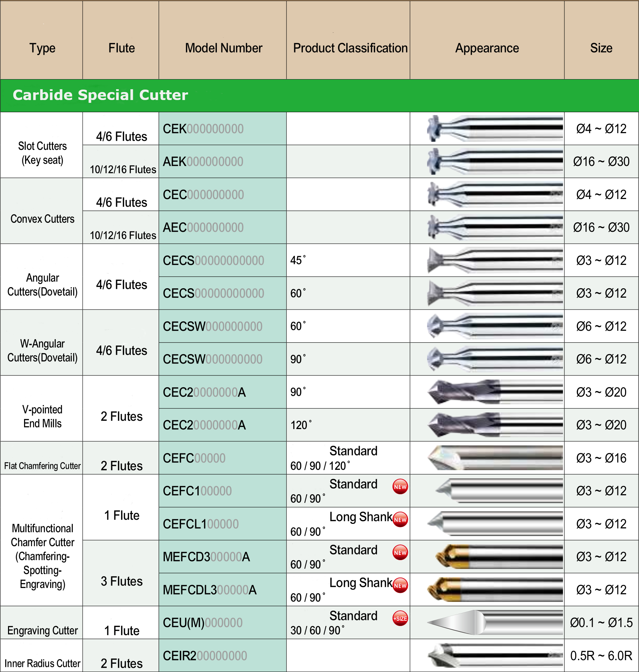Click the Carbide Special Cutter section banner

click(319, 96)
